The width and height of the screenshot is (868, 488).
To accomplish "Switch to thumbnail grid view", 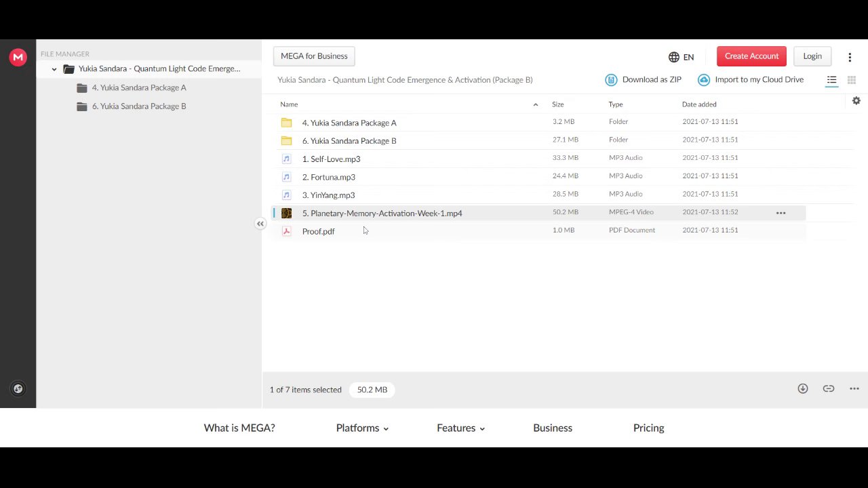I will [x=852, y=80].
